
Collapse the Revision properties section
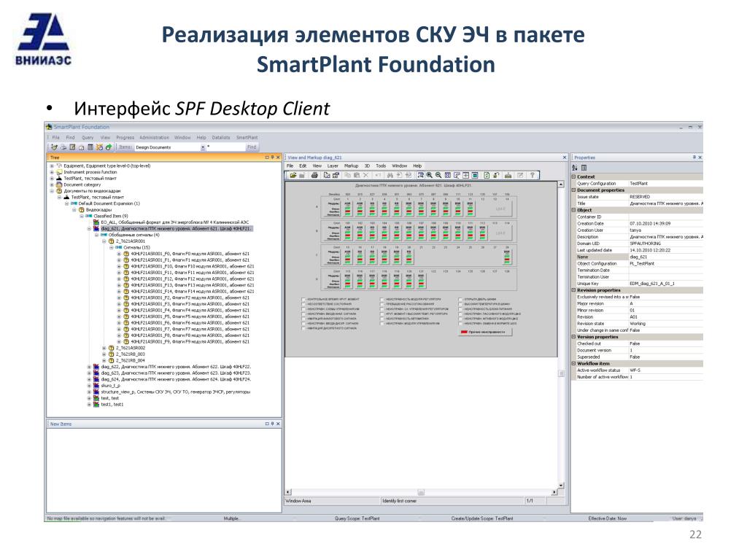tap(573, 290)
